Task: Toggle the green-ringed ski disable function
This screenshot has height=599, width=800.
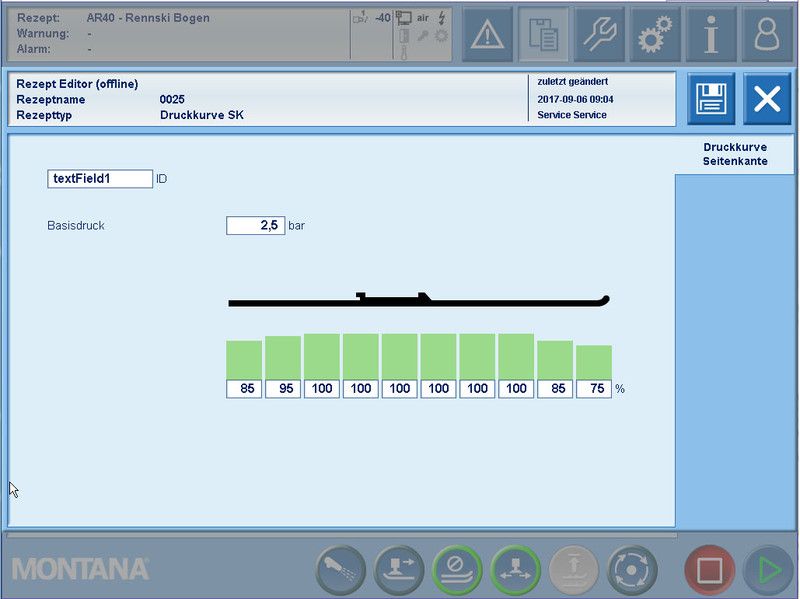Action: click(x=457, y=571)
